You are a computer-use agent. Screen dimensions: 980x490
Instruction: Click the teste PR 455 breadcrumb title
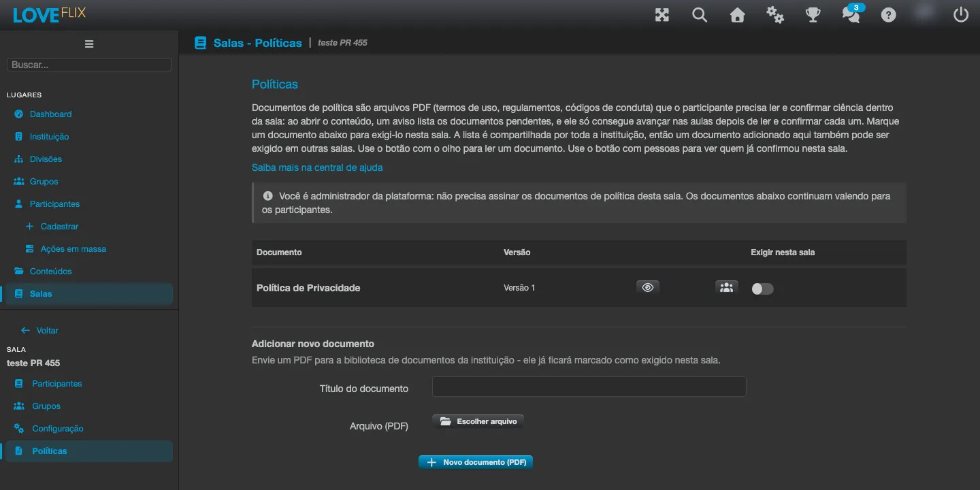(x=342, y=43)
